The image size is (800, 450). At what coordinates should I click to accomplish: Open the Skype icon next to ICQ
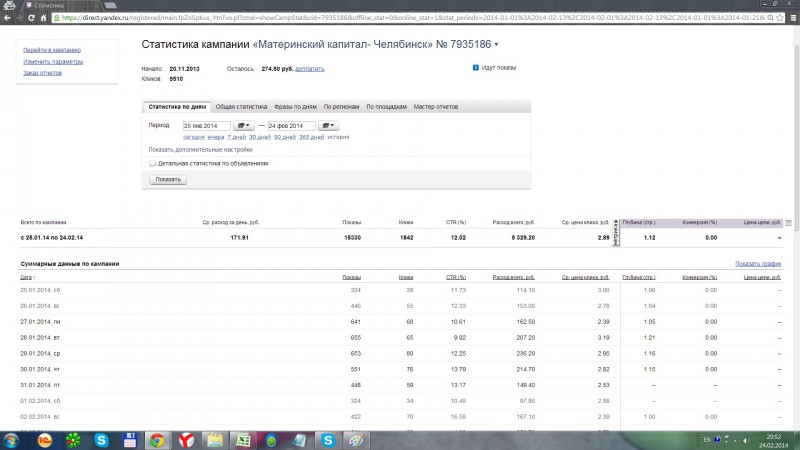tap(101, 440)
